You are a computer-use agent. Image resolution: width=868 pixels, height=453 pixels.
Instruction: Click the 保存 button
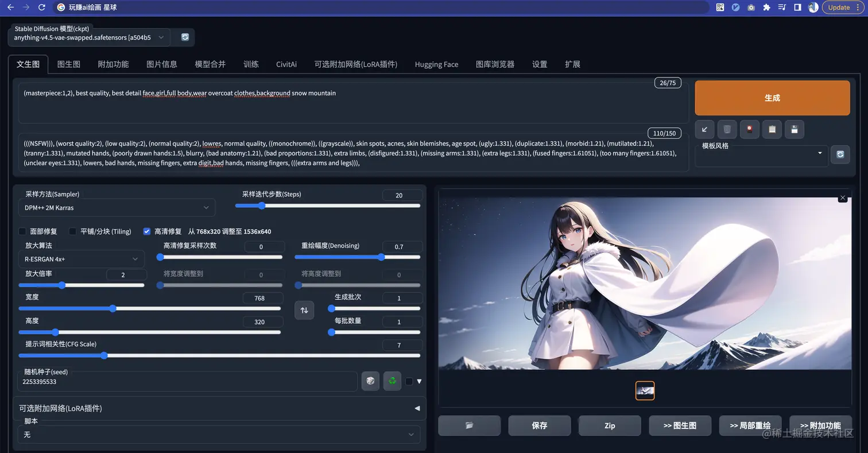(540, 425)
